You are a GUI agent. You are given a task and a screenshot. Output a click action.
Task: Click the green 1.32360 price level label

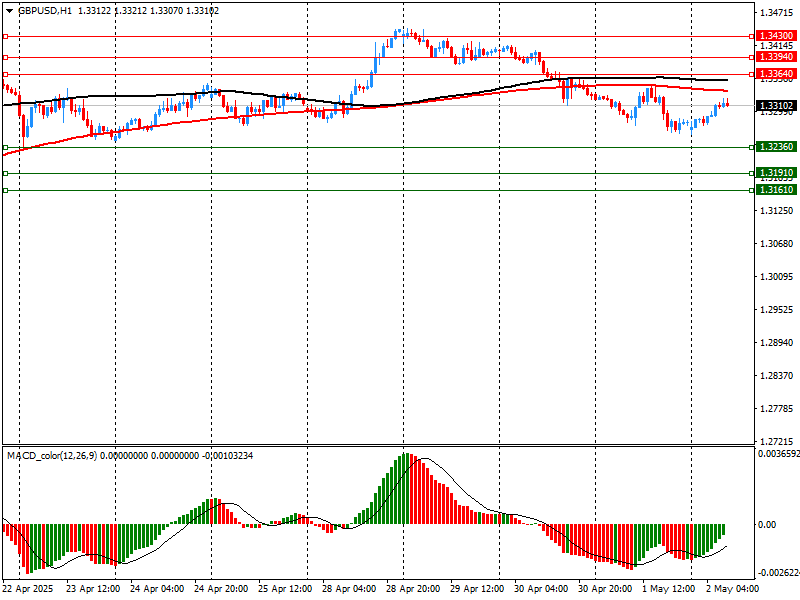click(776, 147)
